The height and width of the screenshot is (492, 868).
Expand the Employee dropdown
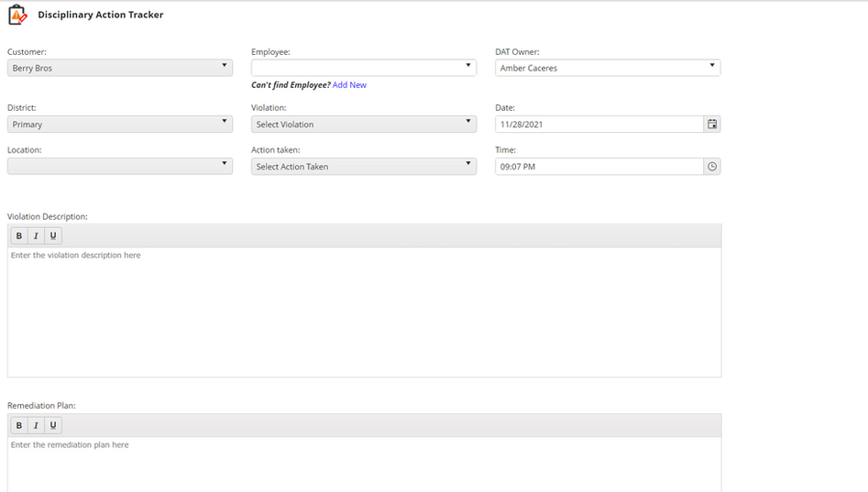click(x=363, y=68)
